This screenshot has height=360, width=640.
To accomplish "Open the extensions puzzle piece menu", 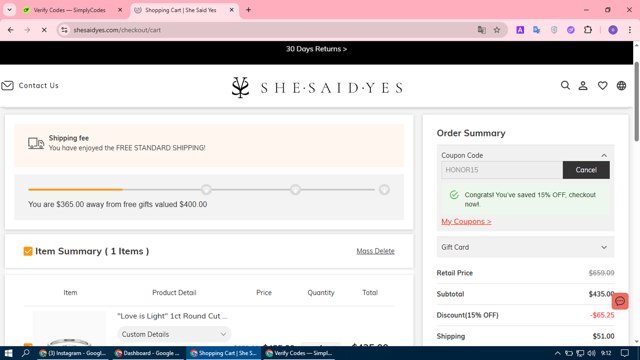I will [x=588, y=30].
